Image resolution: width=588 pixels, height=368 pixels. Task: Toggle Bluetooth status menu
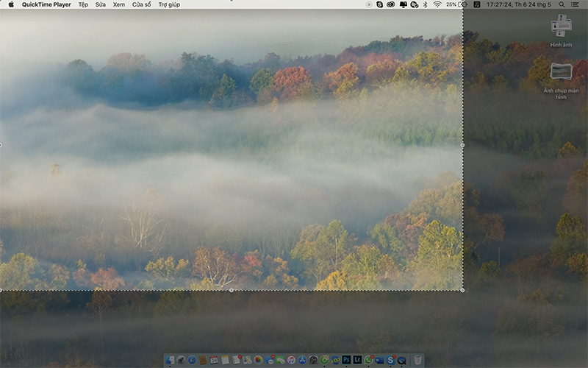click(425, 4)
